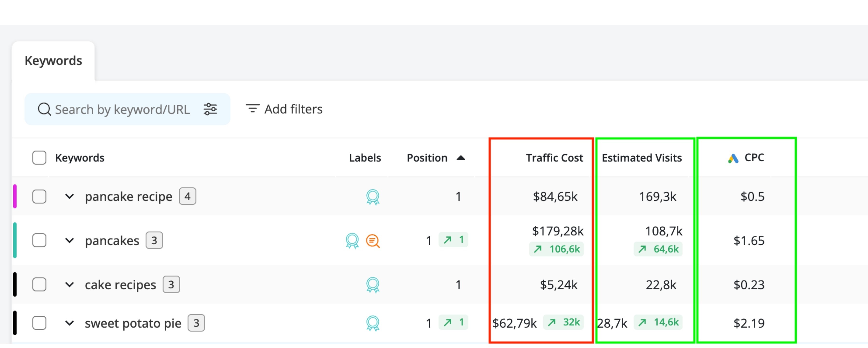Click the Google Ads icon beside CPC
The image size is (868, 348).
[x=733, y=158]
